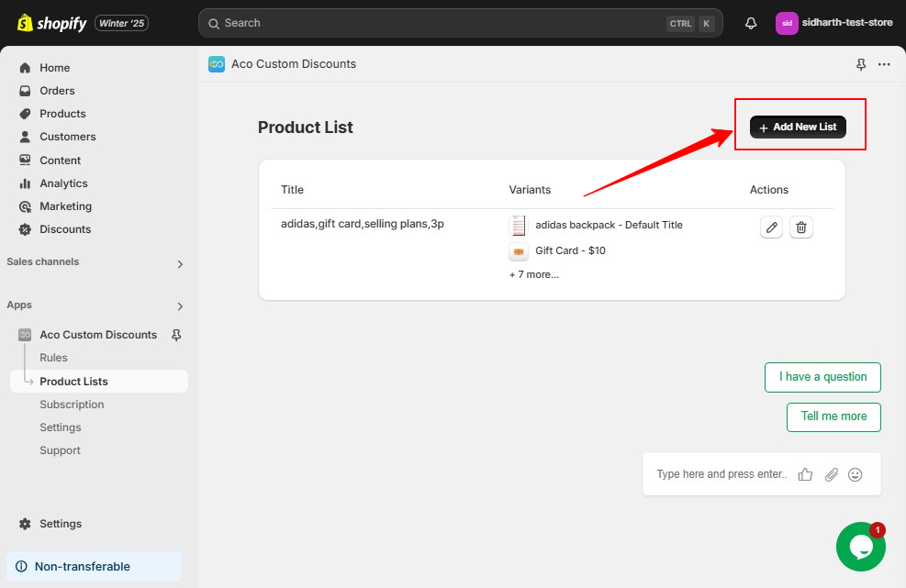This screenshot has width=906, height=588.
Task: Open the emoji picker in chat
Action: tap(856, 474)
